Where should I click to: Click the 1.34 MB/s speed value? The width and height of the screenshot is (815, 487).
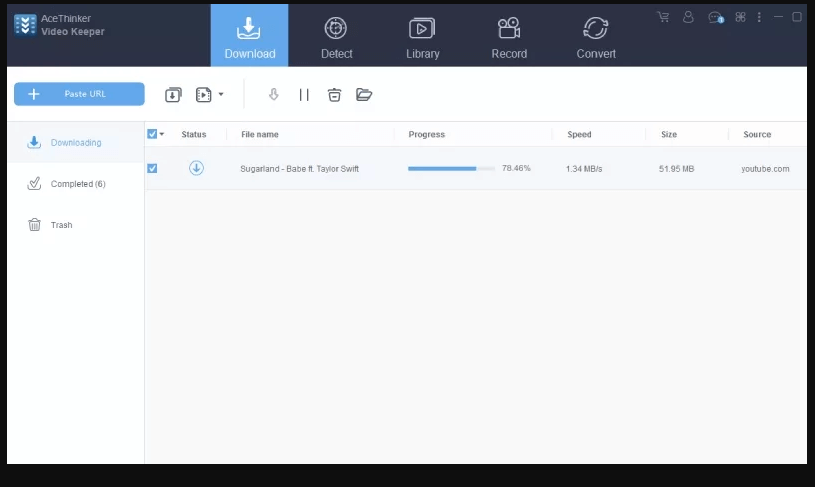[584, 168]
